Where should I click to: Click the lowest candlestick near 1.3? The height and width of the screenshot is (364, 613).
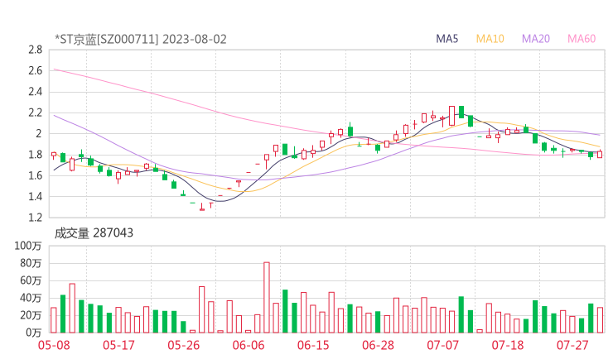tap(202, 208)
